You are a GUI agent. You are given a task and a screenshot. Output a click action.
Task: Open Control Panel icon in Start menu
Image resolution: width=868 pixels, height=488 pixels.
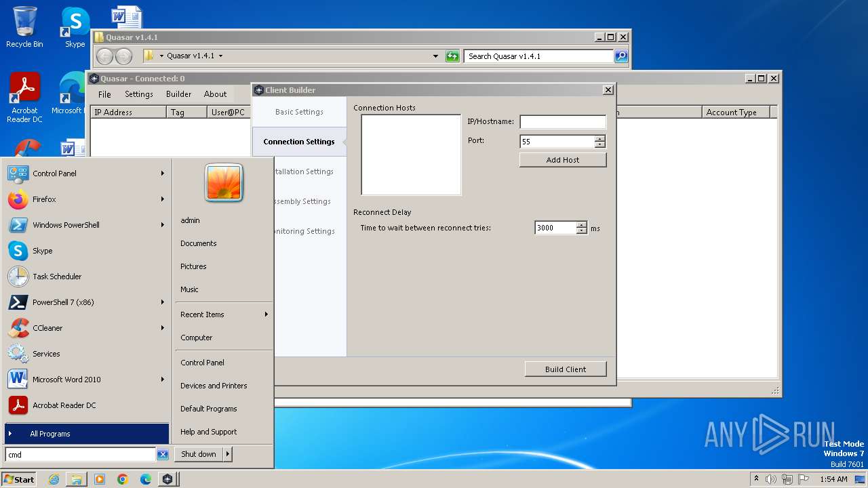[18, 174]
